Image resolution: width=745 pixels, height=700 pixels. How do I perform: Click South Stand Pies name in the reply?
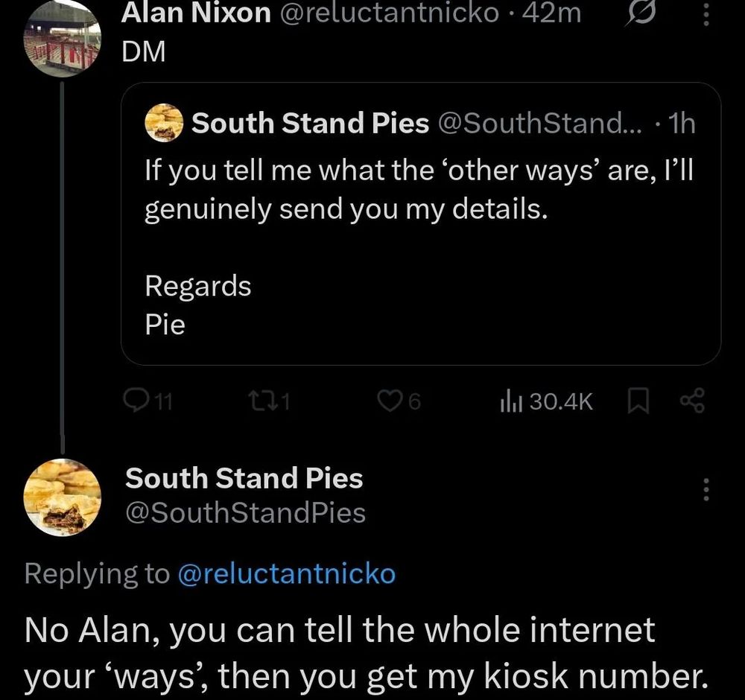(244, 478)
